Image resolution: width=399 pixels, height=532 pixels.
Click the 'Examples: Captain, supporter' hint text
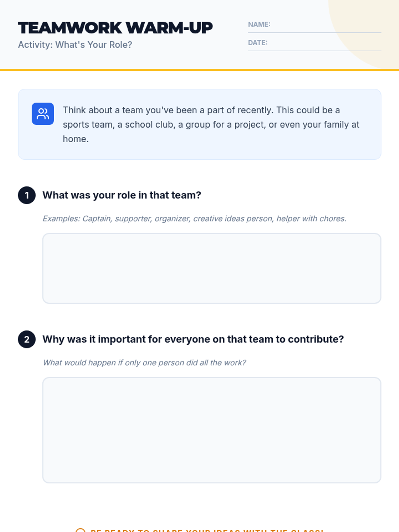click(195, 218)
